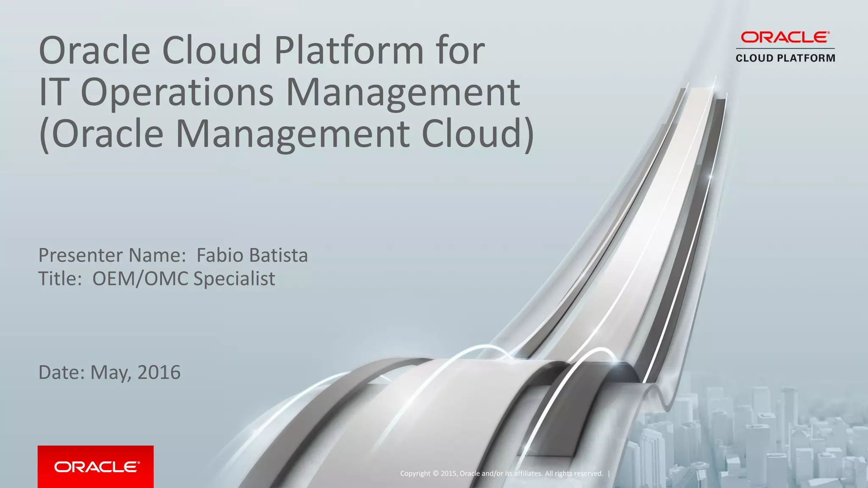Click the vertical bar after 'reserved.'
The image size is (868, 488).
tap(609, 474)
